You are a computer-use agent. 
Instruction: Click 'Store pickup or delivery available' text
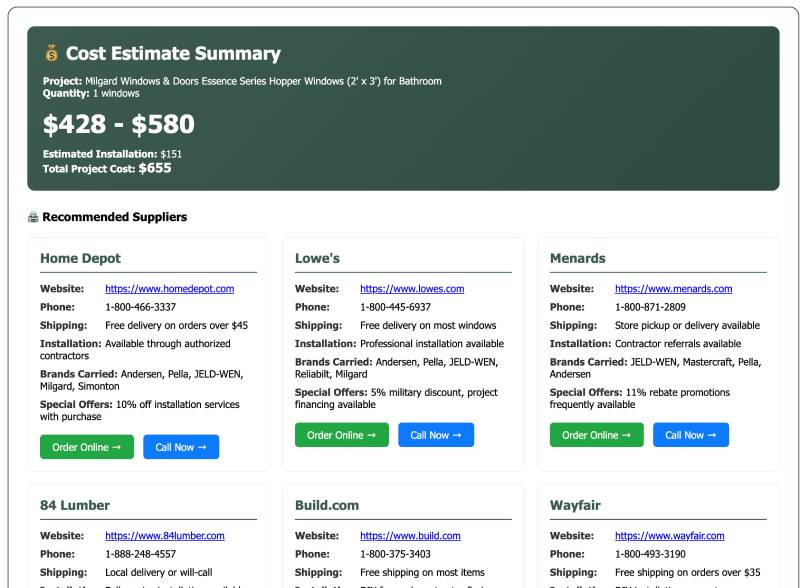click(687, 326)
